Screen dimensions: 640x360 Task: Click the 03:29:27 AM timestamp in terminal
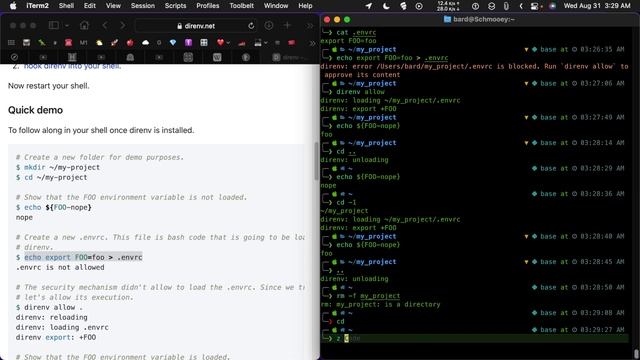pos(602,330)
